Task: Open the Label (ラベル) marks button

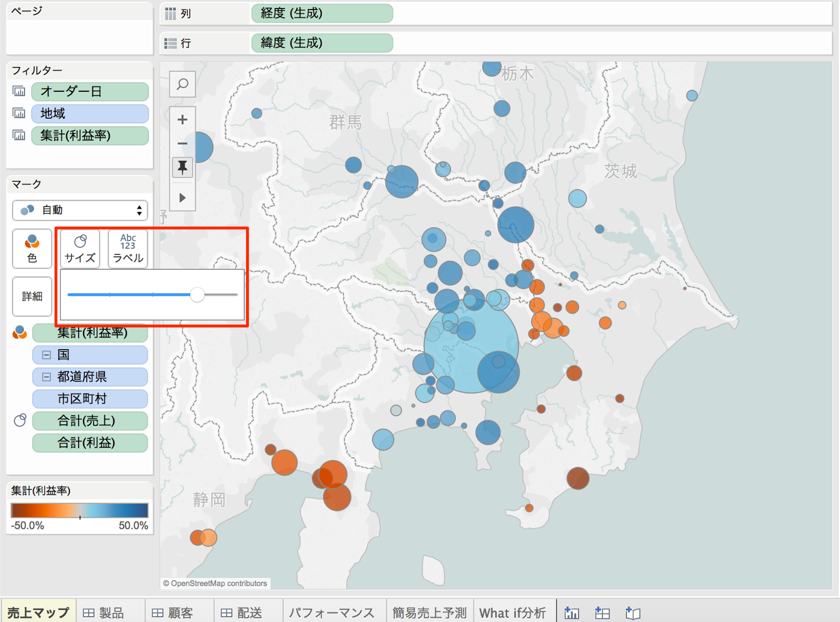Action: click(x=128, y=248)
